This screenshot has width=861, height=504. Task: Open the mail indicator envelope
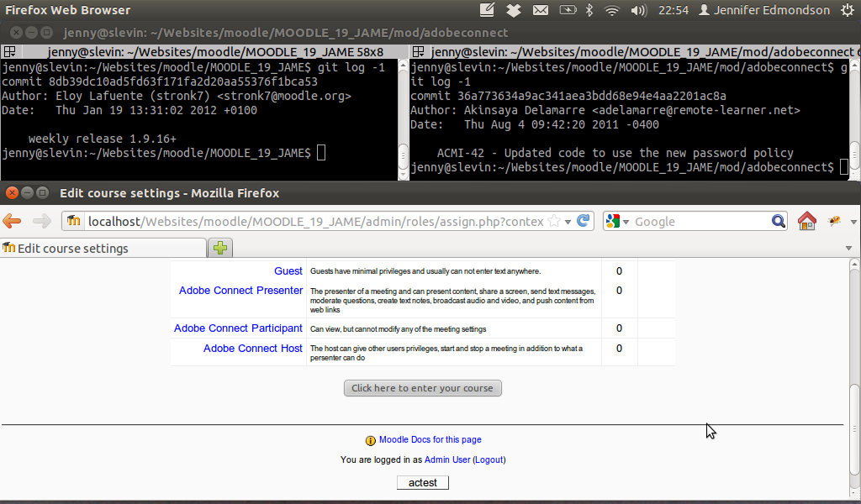pyautogui.click(x=541, y=10)
